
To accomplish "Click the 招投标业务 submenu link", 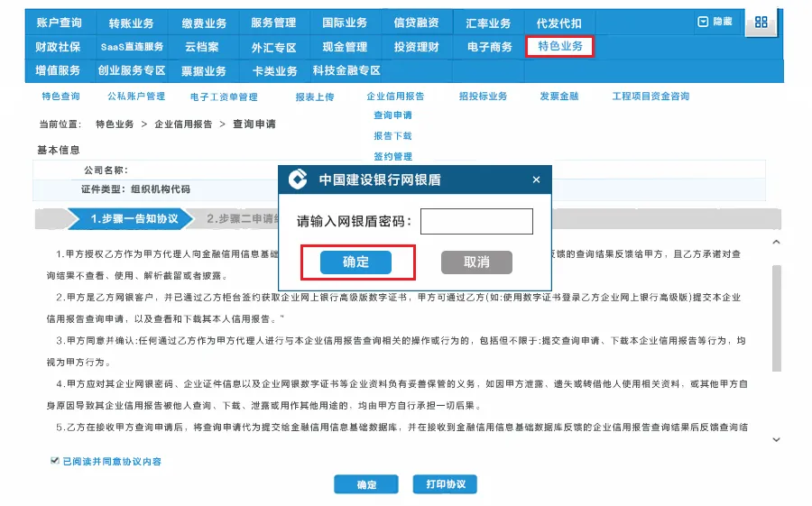I will [x=484, y=97].
